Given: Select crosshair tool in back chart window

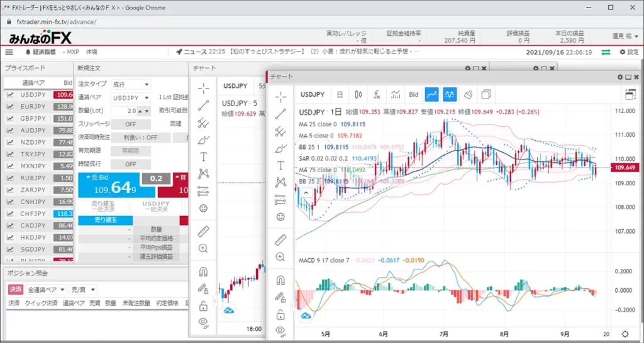Looking at the screenshot, I should [x=203, y=88].
